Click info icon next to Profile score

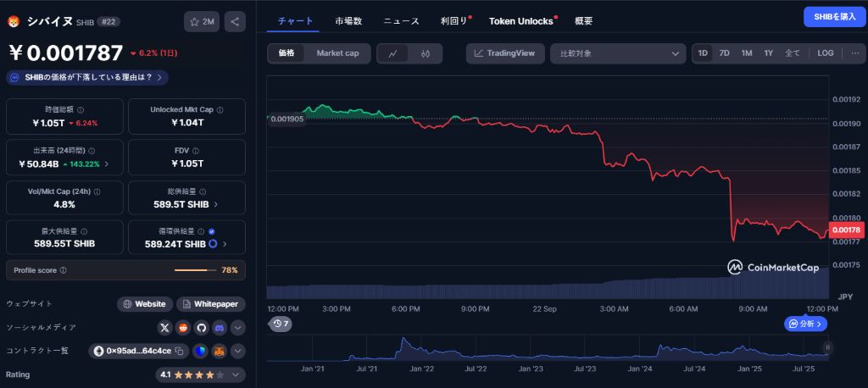[x=63, y=270]
